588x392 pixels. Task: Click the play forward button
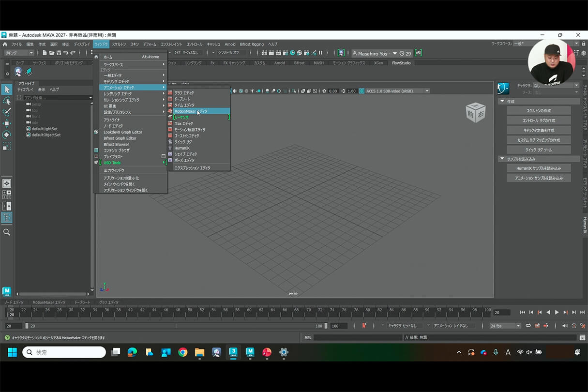[557, 312]
